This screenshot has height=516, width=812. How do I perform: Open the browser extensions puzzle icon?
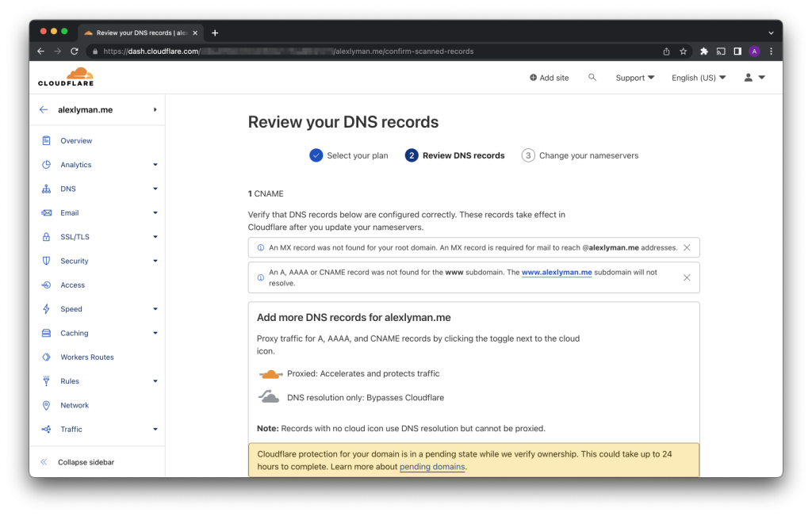[x=703, y=52]
